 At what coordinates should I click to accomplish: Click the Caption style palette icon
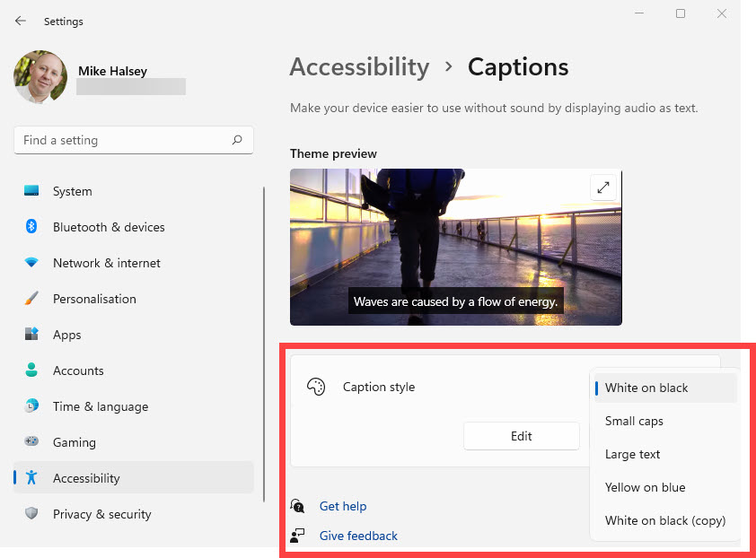[316, 387]
